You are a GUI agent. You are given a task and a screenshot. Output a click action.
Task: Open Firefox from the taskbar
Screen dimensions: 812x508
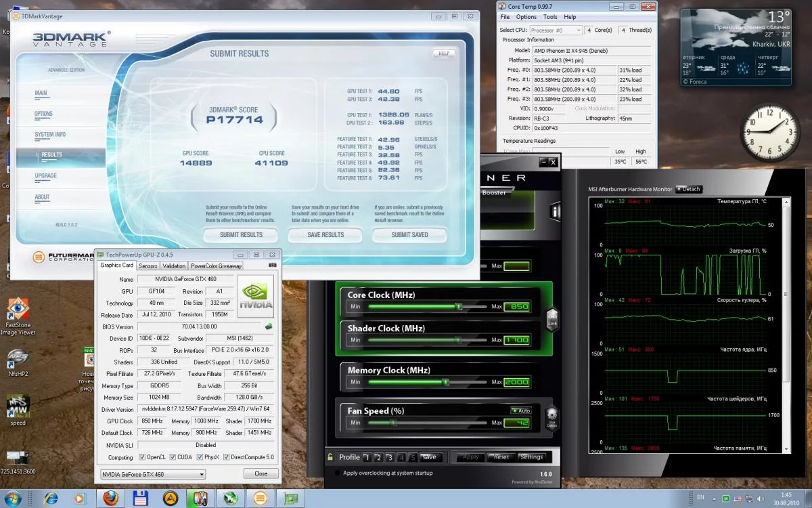click(x=110, y=498)
